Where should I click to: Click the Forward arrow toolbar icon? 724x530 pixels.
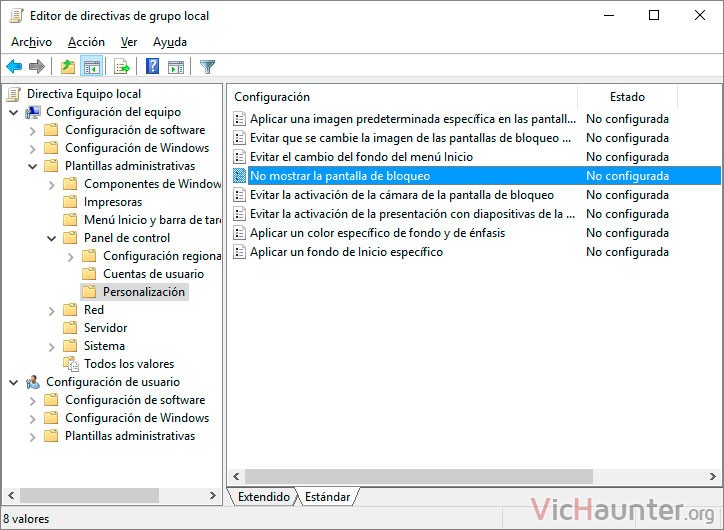pos(36,67)
